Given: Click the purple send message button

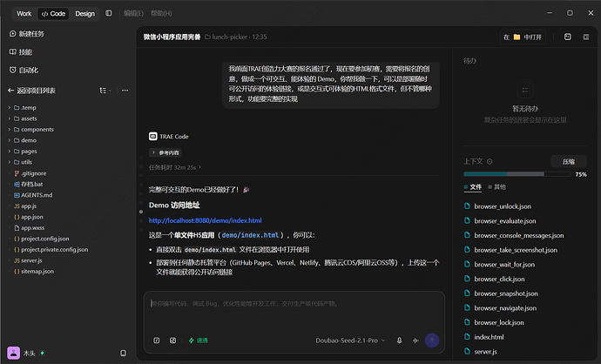Looking at the screenshot, I should (432, 340).
